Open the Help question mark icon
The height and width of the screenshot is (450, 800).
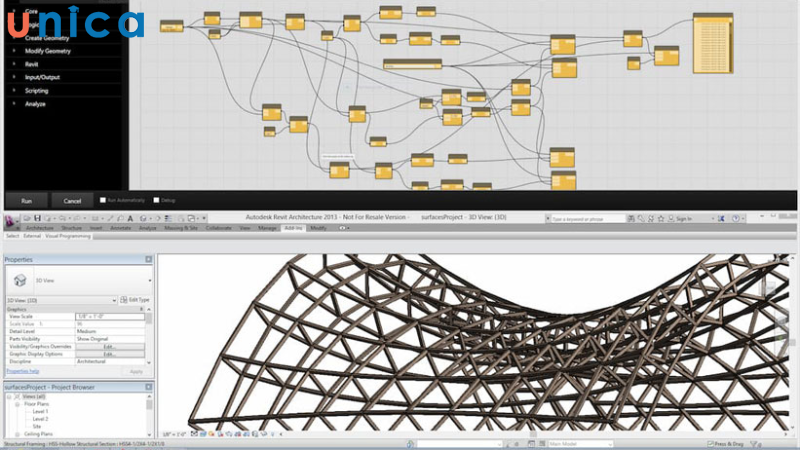click(x=736, y=218)
